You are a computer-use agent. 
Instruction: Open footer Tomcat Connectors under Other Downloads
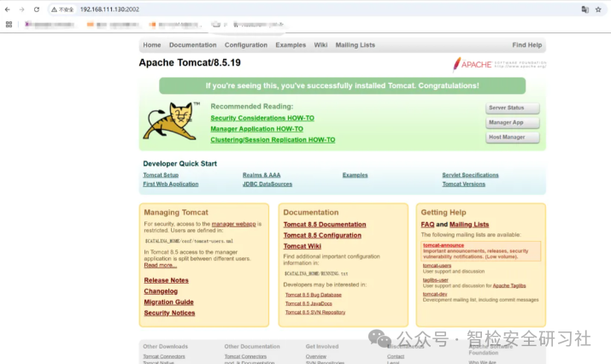pyautogui.click(x=164, y=356)
